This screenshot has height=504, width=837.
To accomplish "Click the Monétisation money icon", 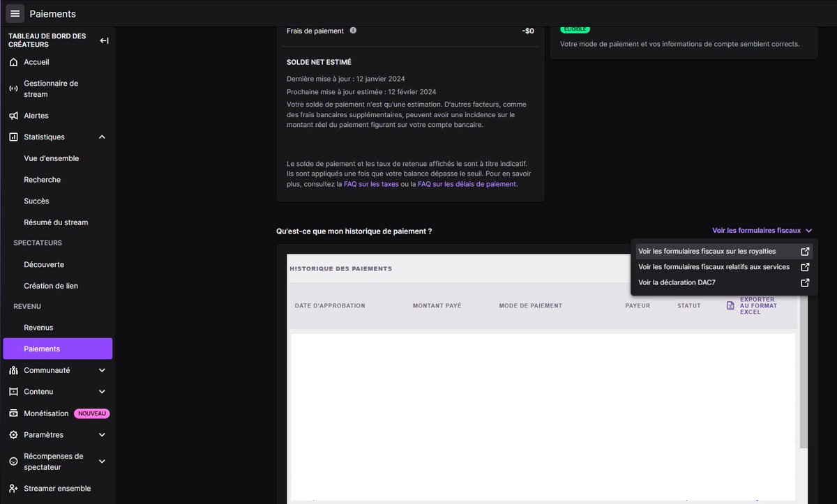I will click(x=13, y=413).
